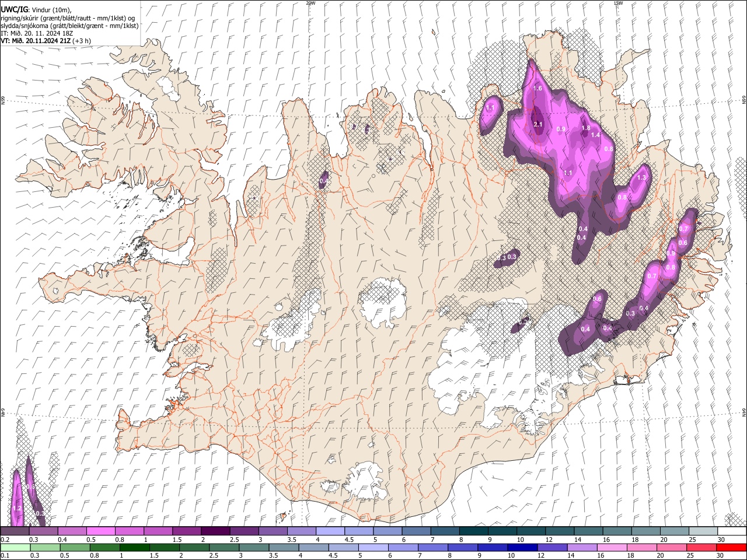747x560 pixels.
Task: Click the darkest purple swatch labeled 2 in upper legend row
Action: (215, 531)
